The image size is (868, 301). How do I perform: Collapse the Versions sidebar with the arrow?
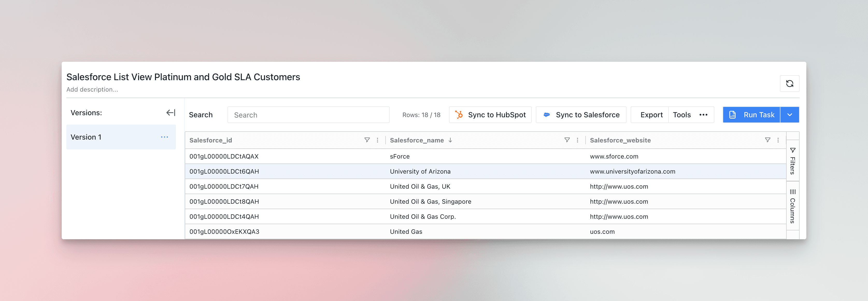[x=171, y=112]
